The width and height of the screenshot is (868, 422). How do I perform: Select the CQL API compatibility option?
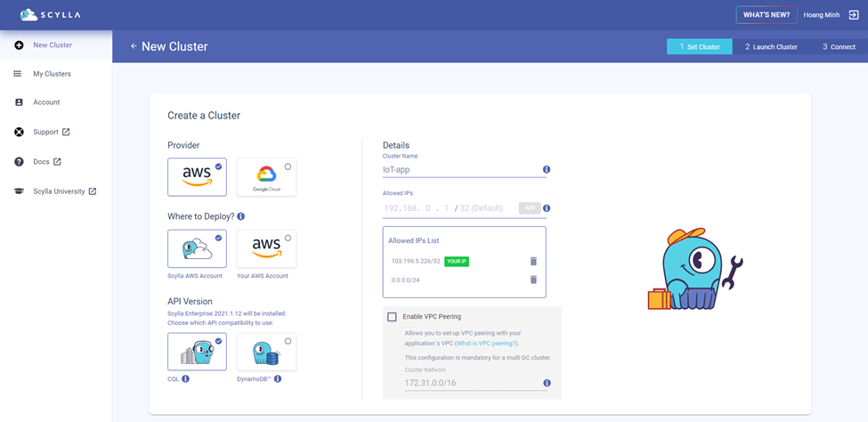[x=197, y=352]
